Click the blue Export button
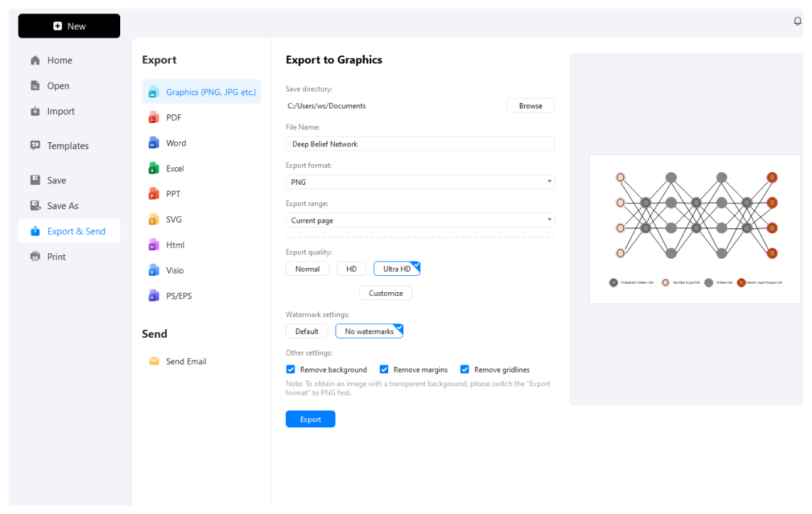The image size is (812, 514). click(x=310, y=419)
